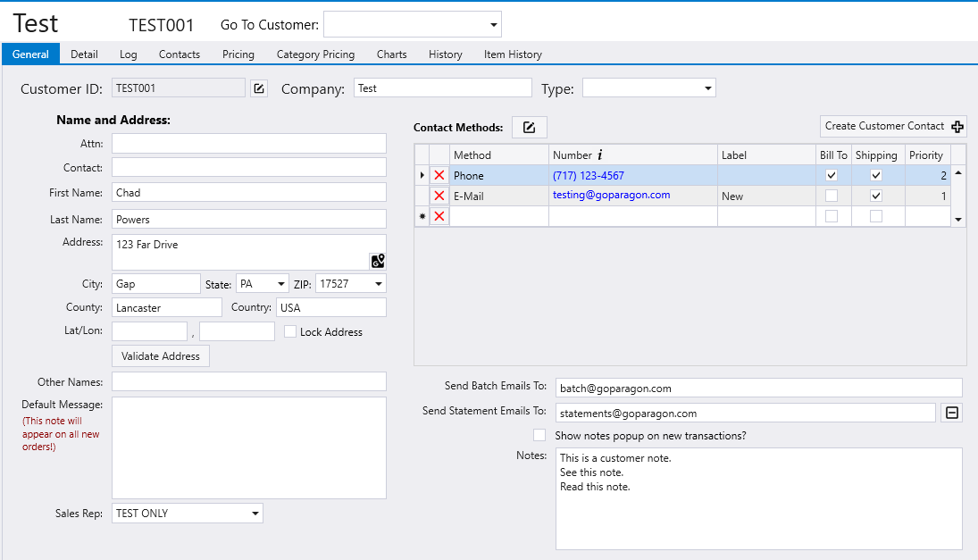Click the plus icon on Create Customer Contact

coord(957,127)
